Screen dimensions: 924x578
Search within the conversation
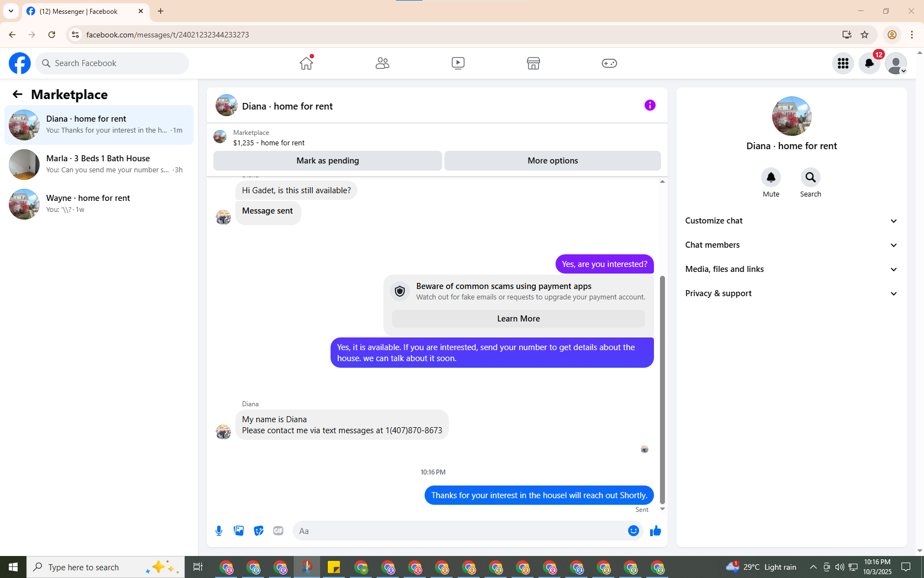click(811, 177)
